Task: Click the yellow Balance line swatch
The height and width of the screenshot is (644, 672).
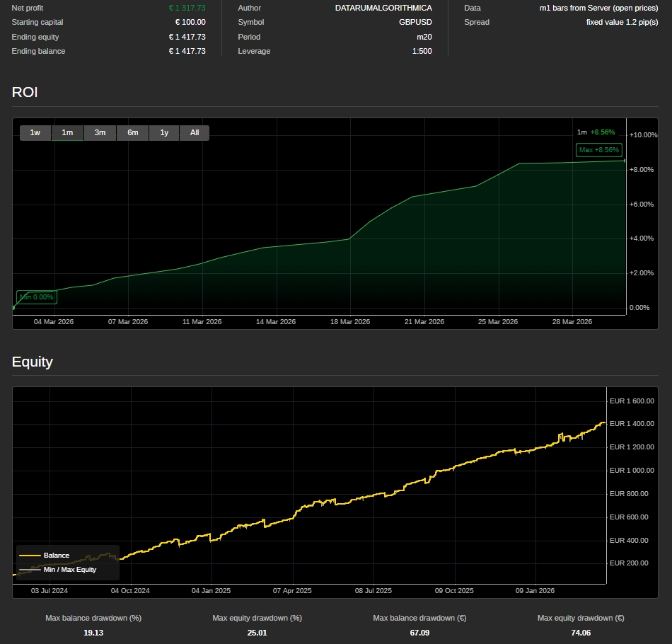Action: click(x=30, y=556)
